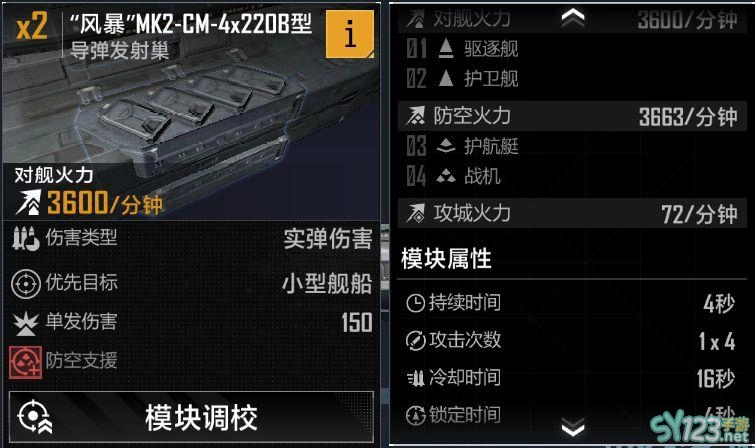The image size is (755, 448).
Task: Click the 护卫舰 frigate triangle icon
Action: click(x=446, y=78)
